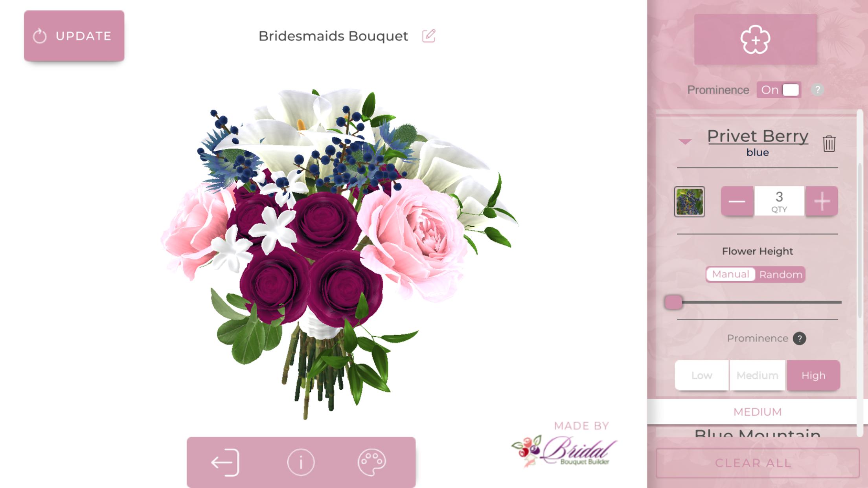Click the UPDATE button to refresh bouquet

(x=74, y=36)
